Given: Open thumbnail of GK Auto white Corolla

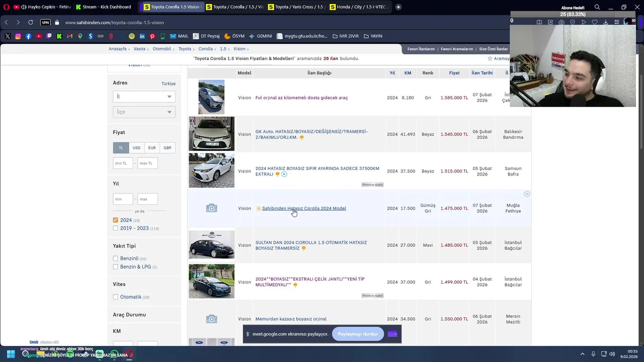Looking at the screenshot, I should click(x=211, y=134).
